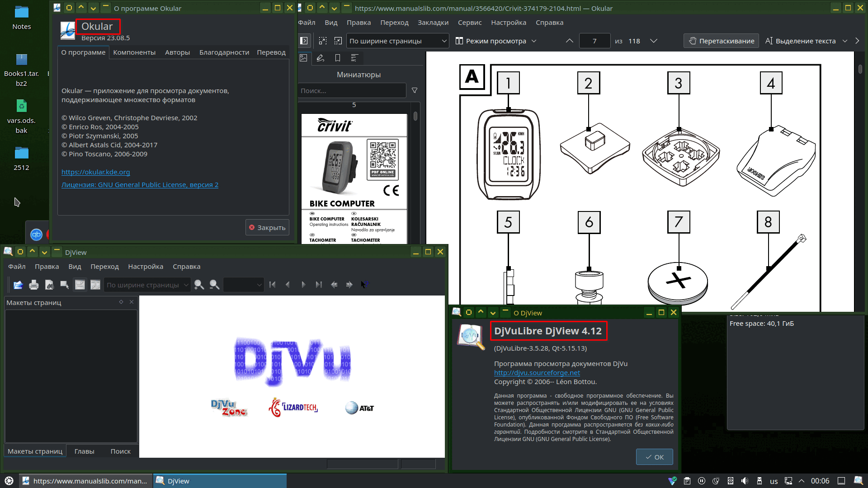Open the https://okular.kde.org link

tap(95, 172)
